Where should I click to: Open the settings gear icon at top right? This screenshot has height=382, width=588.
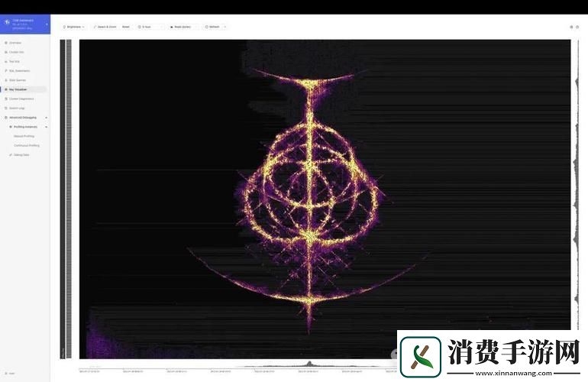[x=571, y=27]
